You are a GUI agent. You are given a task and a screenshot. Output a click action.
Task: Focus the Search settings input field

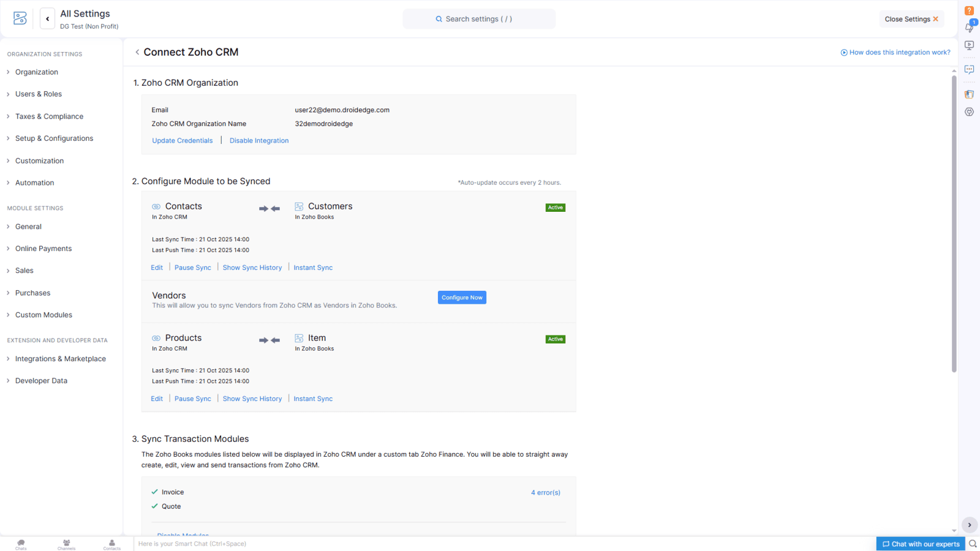pyautogui.click(x=479, y=19)
